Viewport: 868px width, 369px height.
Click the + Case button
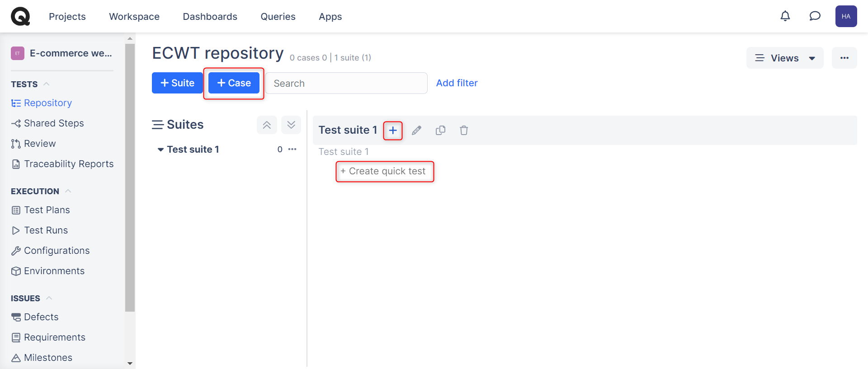pos(234,83)
